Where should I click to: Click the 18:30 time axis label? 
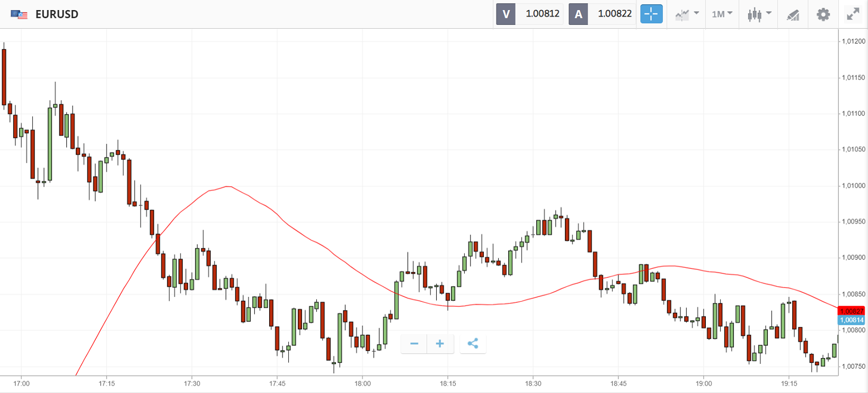point(533,383)
